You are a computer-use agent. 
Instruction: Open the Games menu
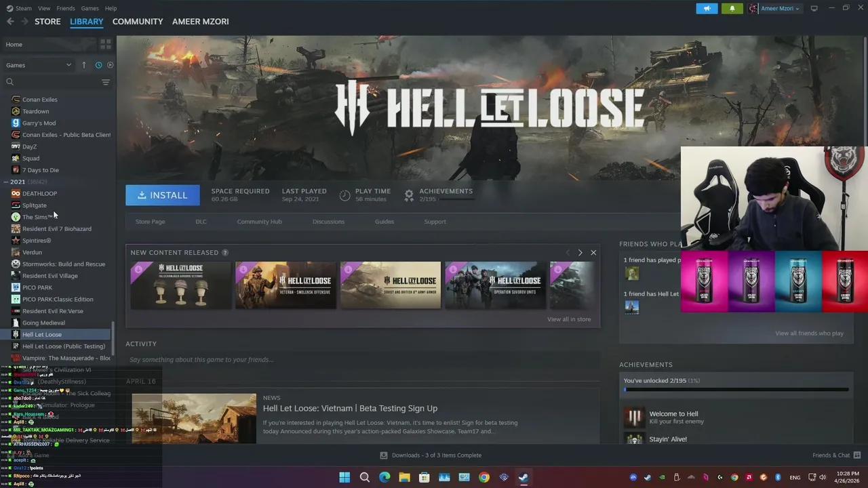[90, 8]
